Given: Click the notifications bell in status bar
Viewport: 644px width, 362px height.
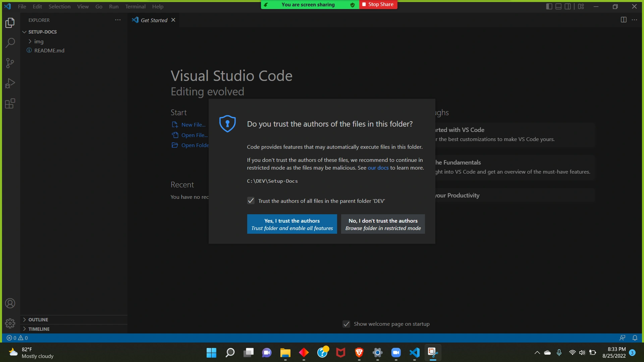Looking at the screenshot, I should pyautogui.click(x=635, y=338).
